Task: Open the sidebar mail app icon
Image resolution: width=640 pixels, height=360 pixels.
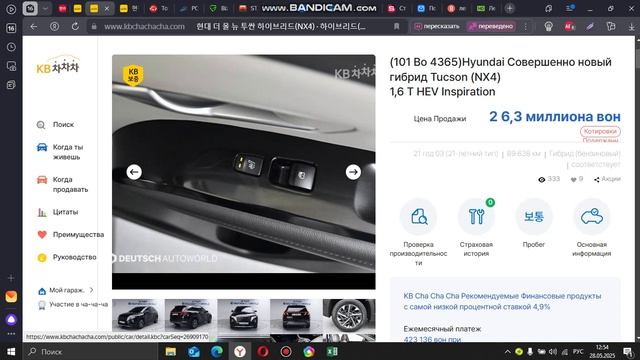Action: [x=11, y=297]
